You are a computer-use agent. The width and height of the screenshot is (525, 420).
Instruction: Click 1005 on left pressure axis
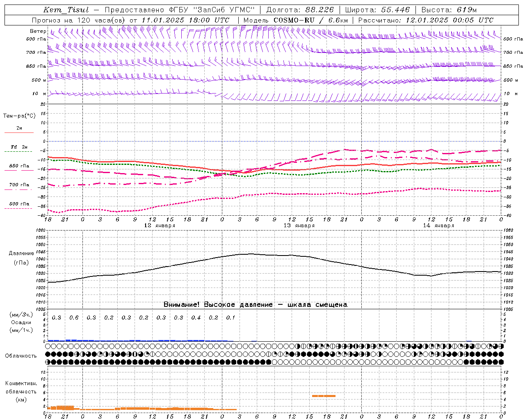[40, 309]
